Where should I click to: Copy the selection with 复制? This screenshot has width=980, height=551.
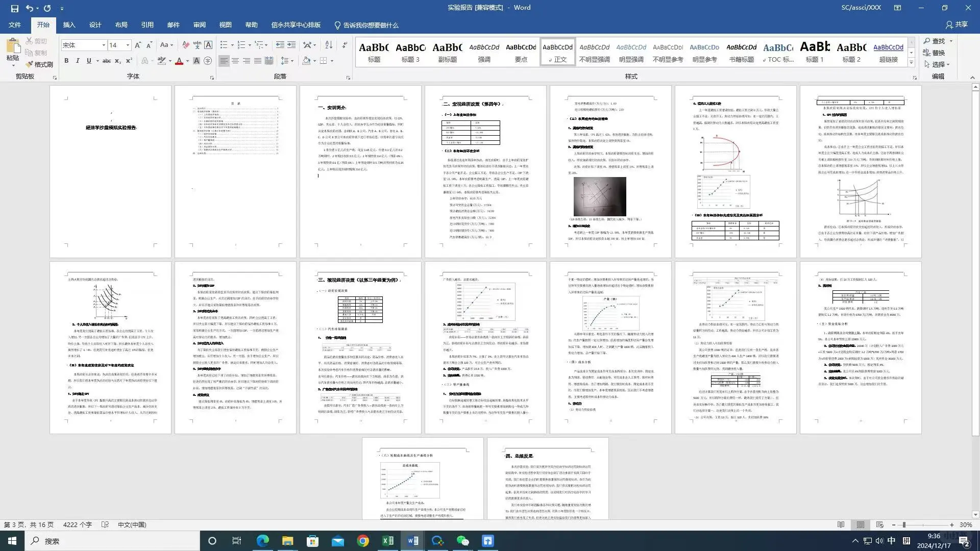[36, 53]
